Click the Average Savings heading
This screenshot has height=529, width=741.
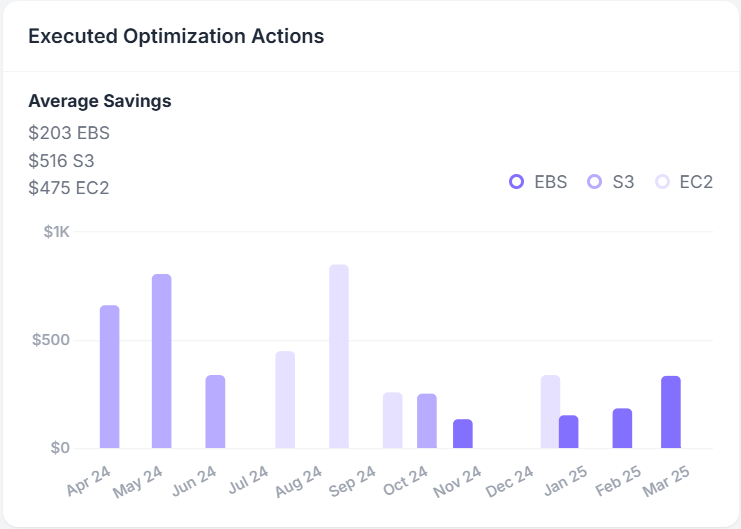click(x=99, y=101)
